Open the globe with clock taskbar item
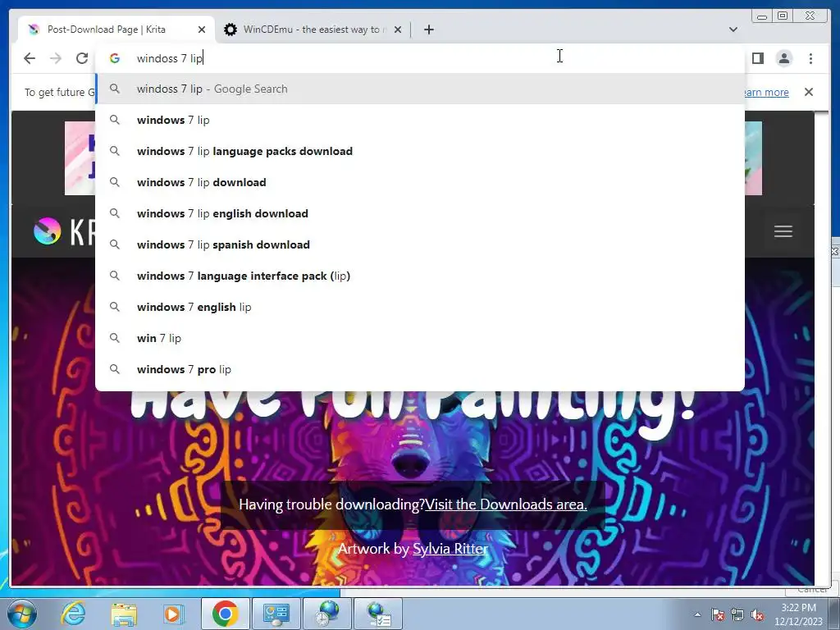840x630 pixels. 326,614
